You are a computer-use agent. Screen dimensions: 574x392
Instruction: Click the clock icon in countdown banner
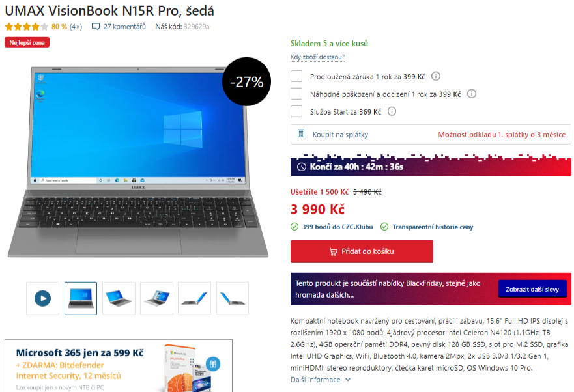click(301, 167)
